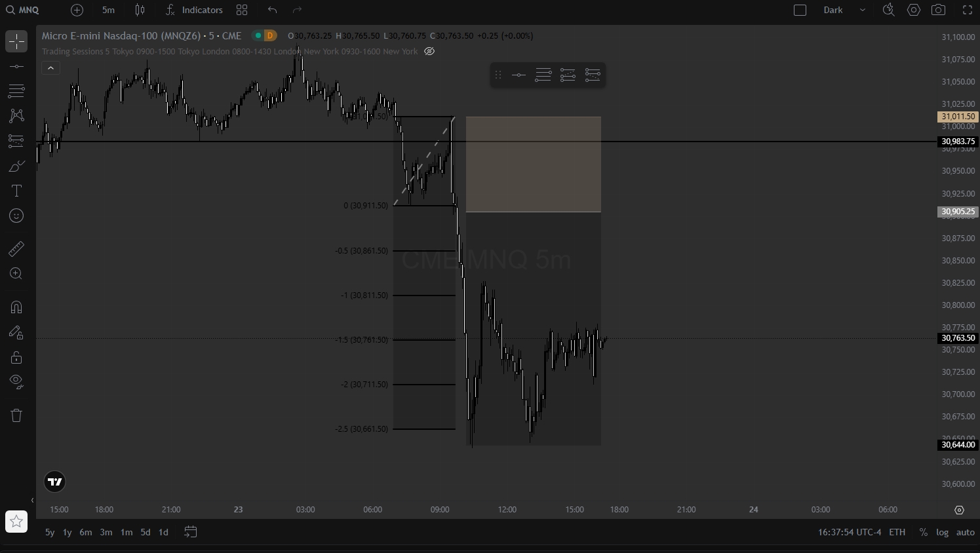This screenshot has width=980, height=553.
Task: Open the forecasting and measurement tools
Action: point(16,140)
